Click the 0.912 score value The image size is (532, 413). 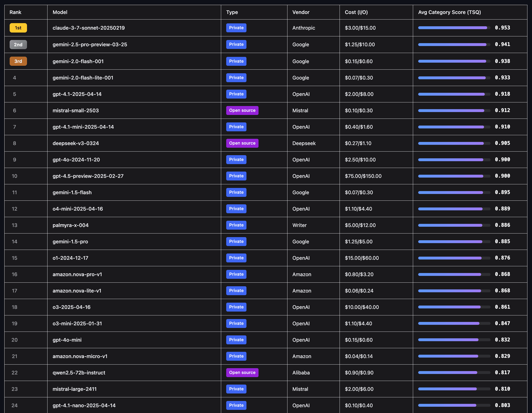503,110
